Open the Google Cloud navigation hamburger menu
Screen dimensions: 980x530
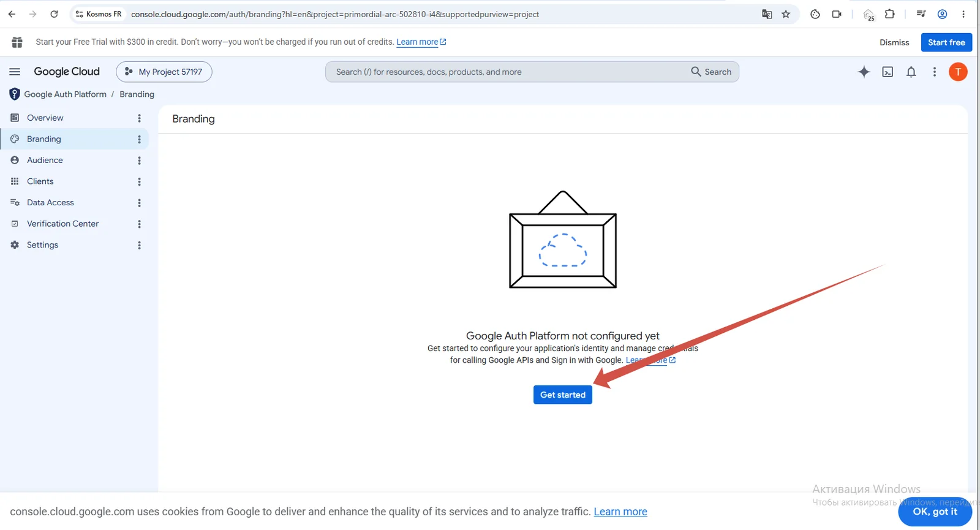point(15,72)
